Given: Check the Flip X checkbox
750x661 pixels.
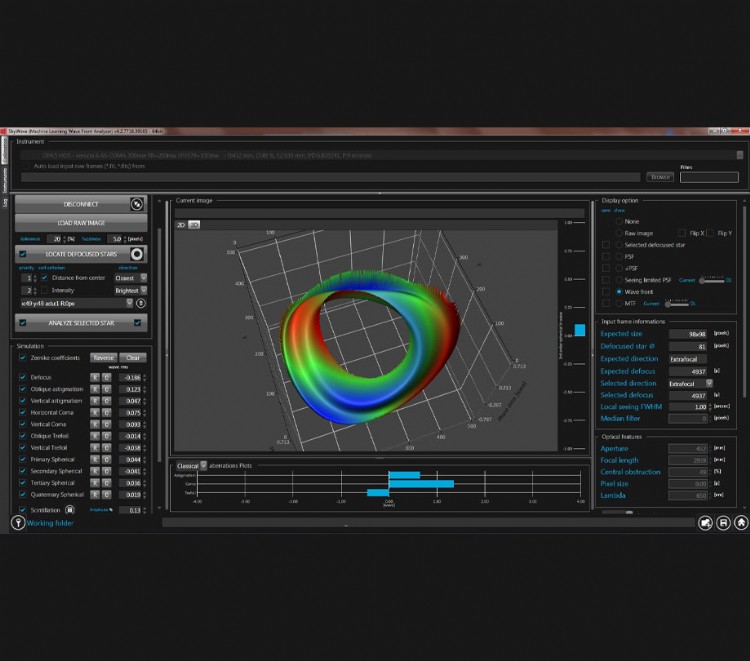Looking at the screenshot, I should pos(682,233).
